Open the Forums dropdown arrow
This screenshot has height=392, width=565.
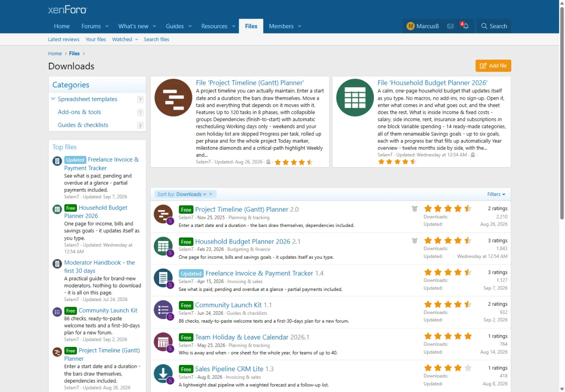pyautogui.click(x=107, y=26)
